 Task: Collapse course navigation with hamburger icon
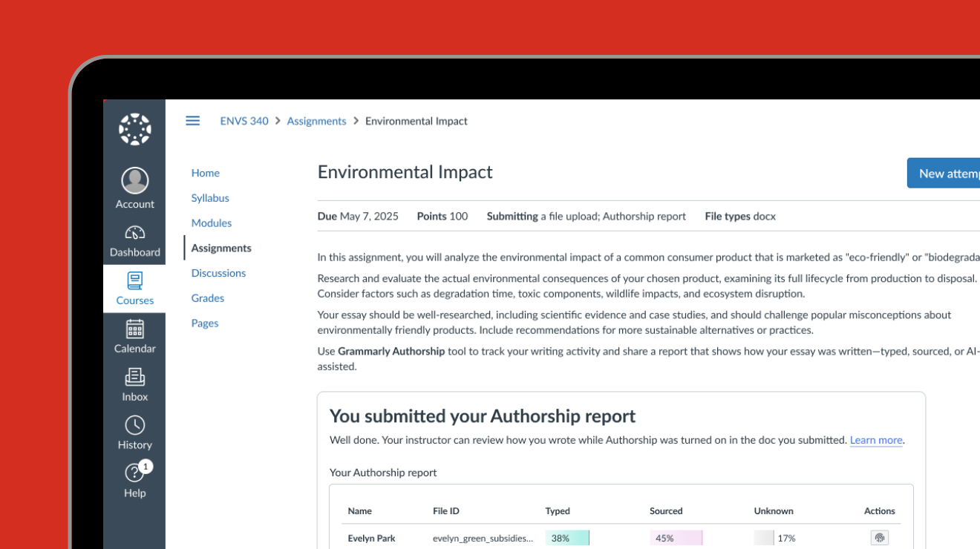192,120
